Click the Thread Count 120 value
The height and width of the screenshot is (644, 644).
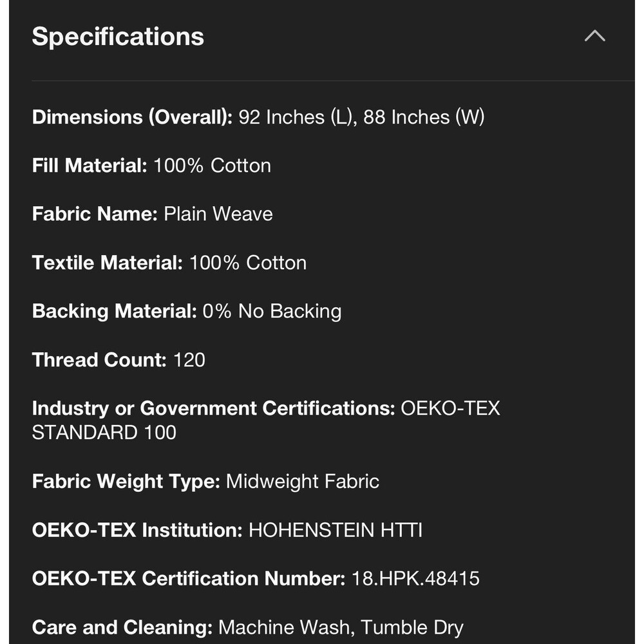point(189,360)
